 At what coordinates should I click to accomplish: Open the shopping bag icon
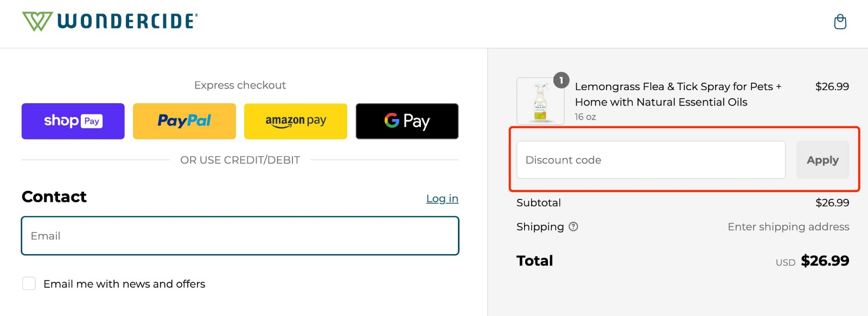point(839,22)
